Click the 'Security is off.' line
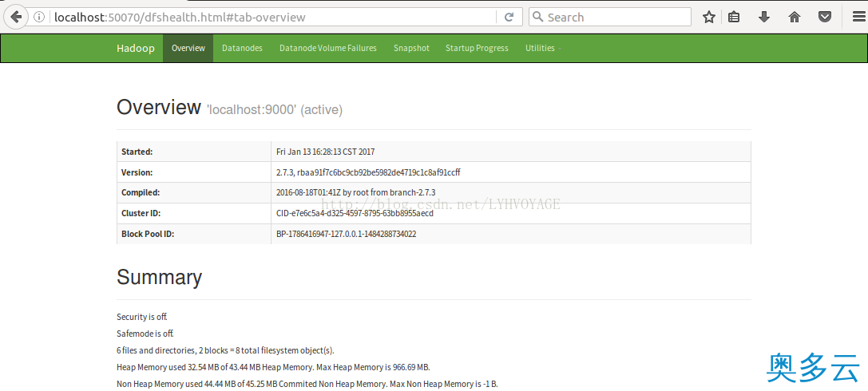Screen dimensions: 868x391 (141, 317)
